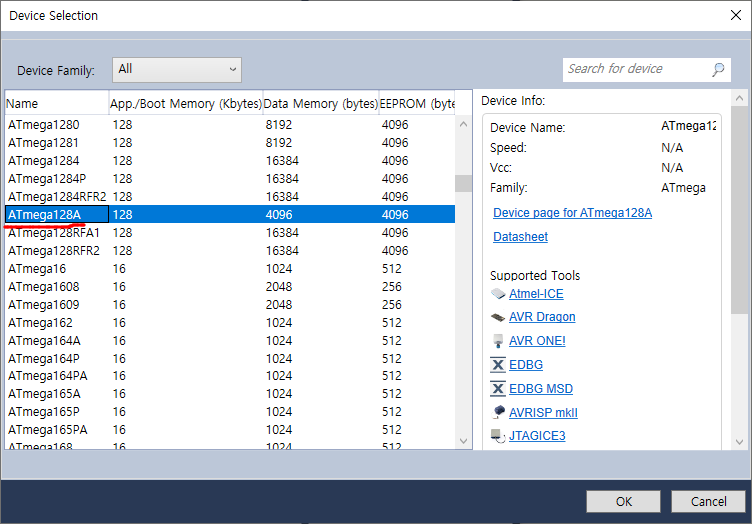
Task: Select the ATmega16 row
Action: click(x=230, y=268)
